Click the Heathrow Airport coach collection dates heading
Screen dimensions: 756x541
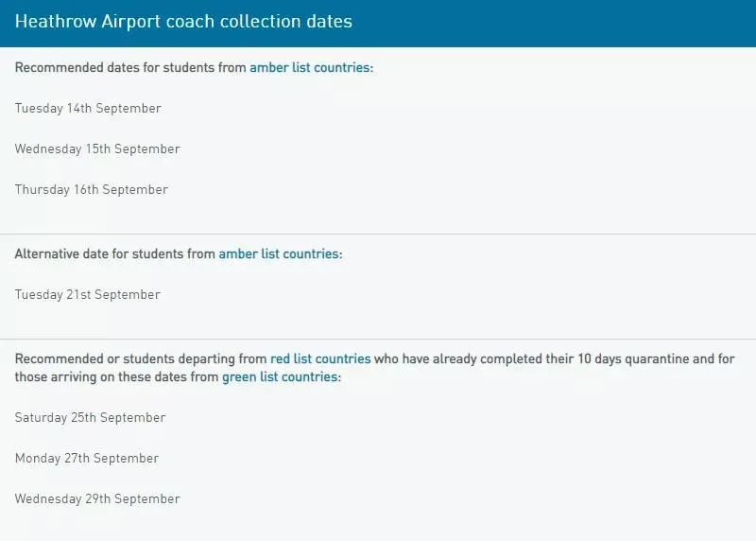click(183, 22)
